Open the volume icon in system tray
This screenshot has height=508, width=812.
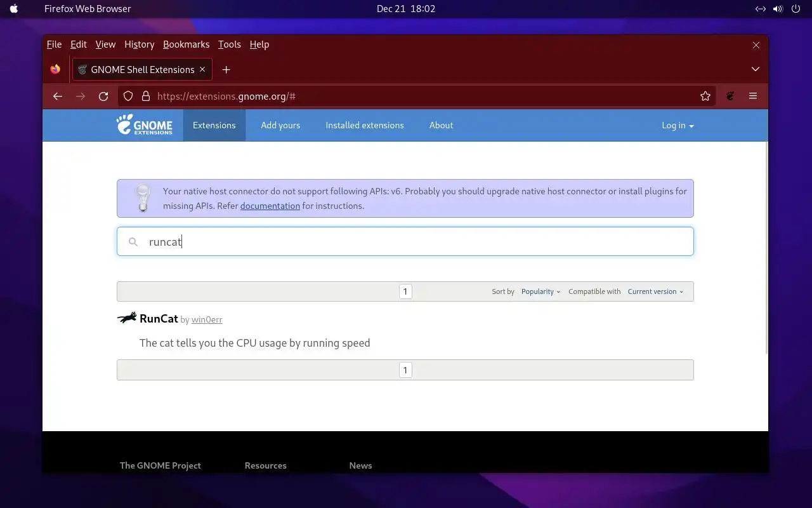(x=778, y=9)
